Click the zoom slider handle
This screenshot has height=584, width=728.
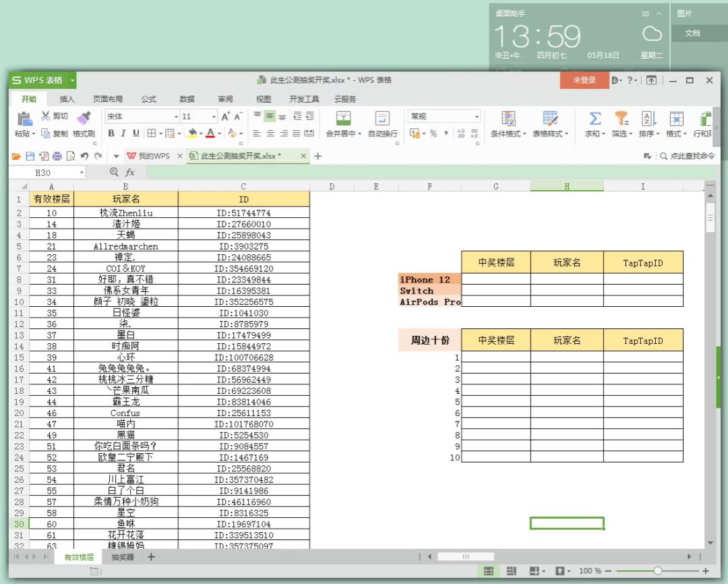pyautogui.click(x=657, y=571)
